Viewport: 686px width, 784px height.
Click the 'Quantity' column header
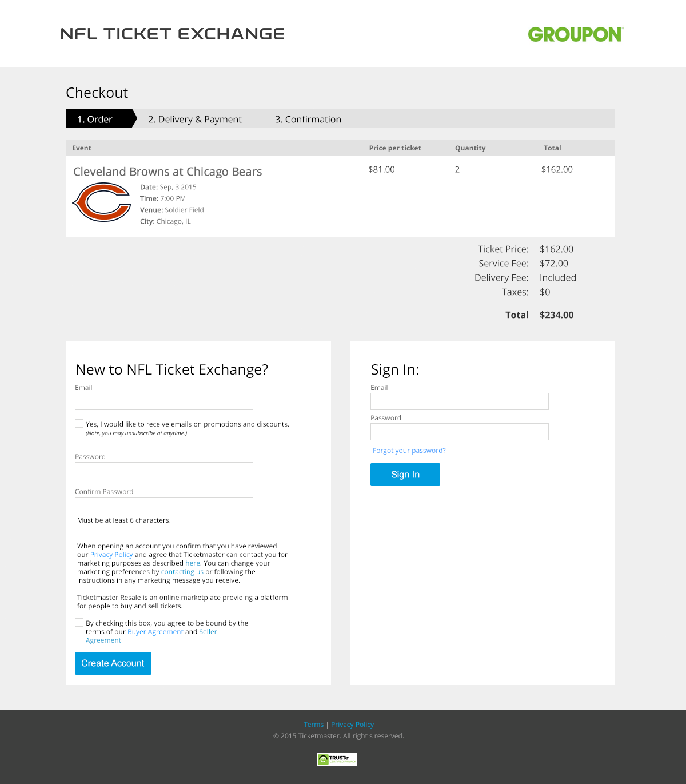pos(470,148)
